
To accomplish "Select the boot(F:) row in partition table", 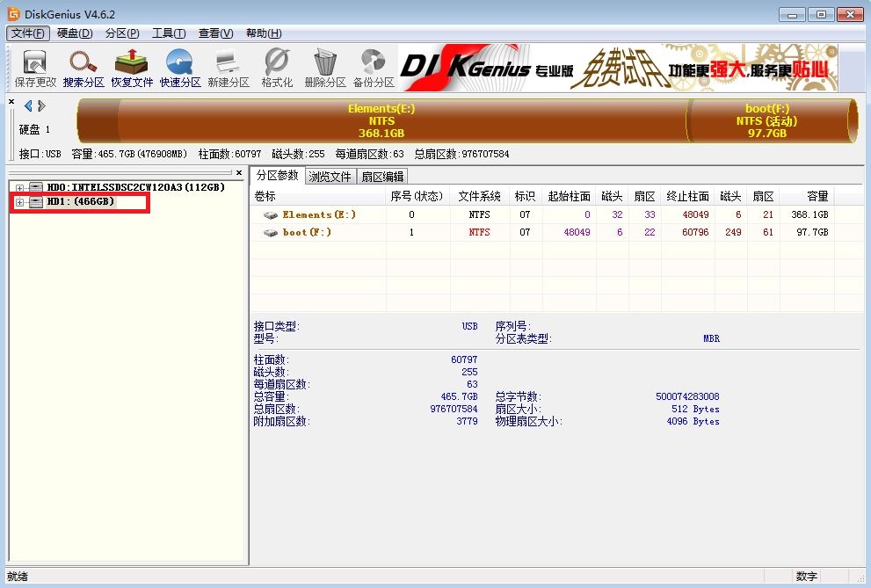I will (x=307, y=233).
